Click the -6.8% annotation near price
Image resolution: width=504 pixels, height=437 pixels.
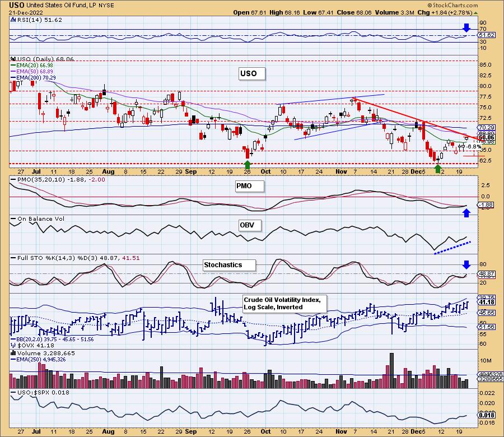point(474,147)
